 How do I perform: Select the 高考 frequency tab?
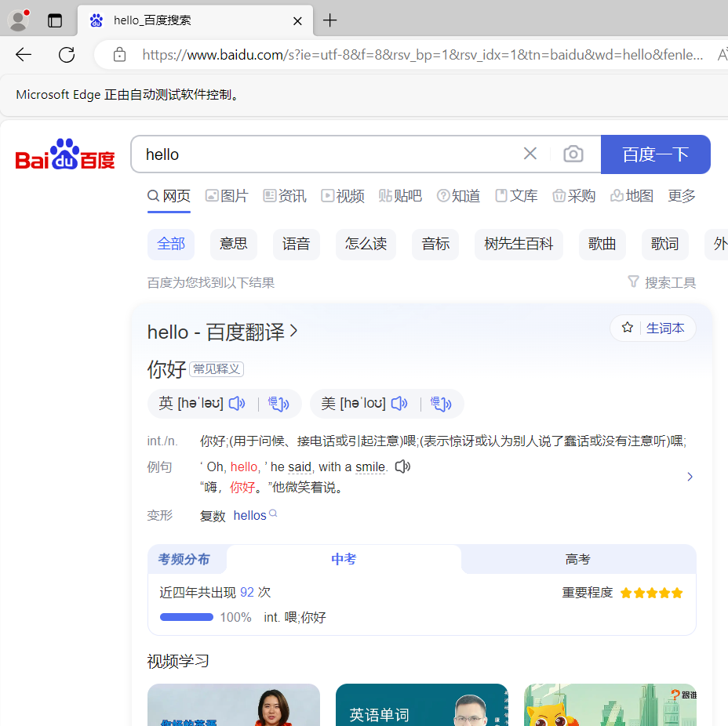tap(577, 559)
